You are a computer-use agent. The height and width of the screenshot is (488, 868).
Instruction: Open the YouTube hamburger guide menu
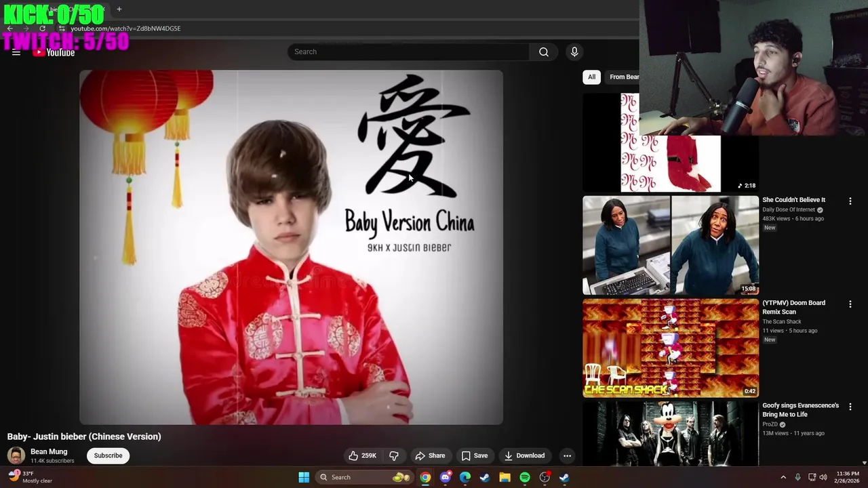click(16, 52)
